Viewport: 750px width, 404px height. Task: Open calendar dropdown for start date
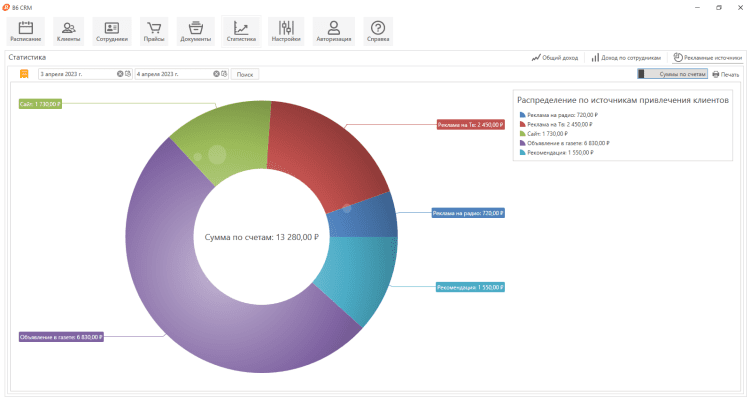[128, 74]
